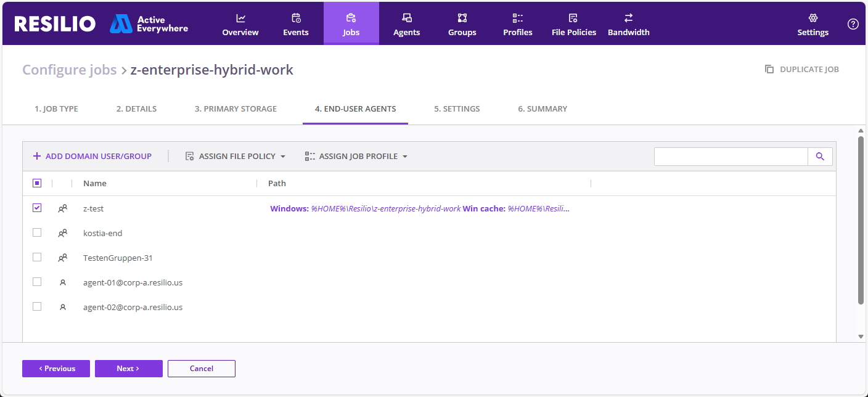The height and width of the screenshot is (397, 868).
Task: Go to the 2. Details tab
Action: (136, 108)
